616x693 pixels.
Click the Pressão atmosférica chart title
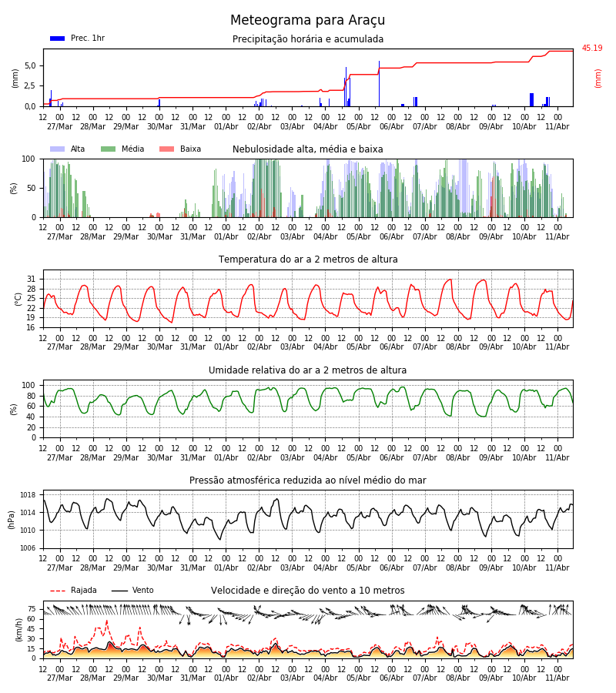[308, 480]
